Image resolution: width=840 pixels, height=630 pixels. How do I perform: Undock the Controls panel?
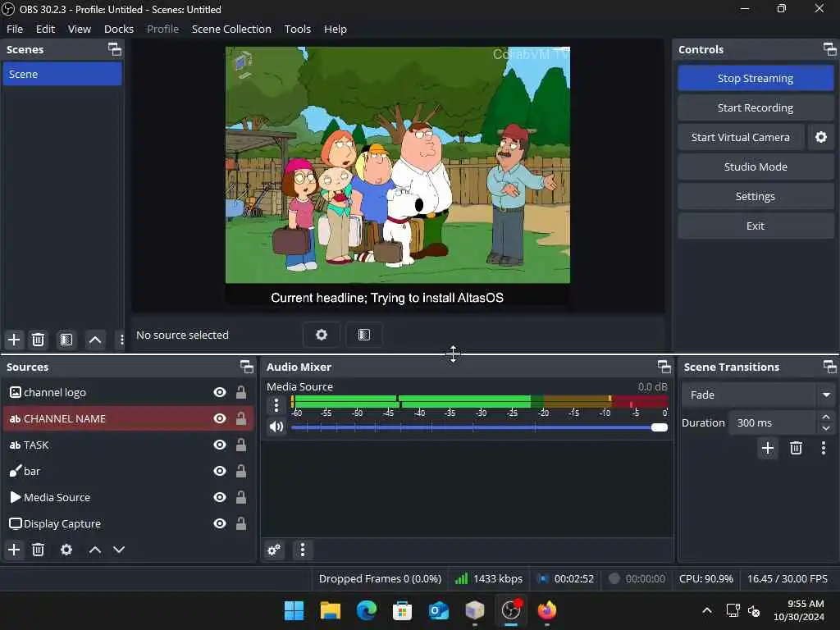click(830, 49)
